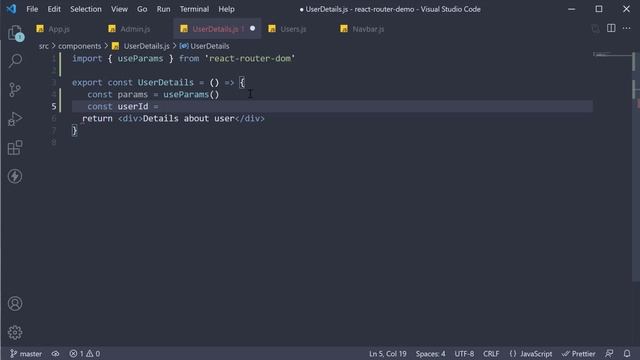Open the Terminal menu

tap(194, 9)
